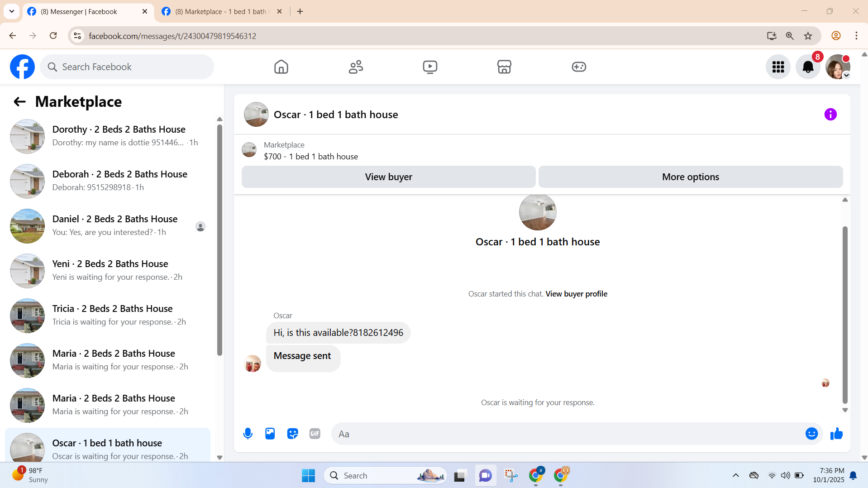This screenshot has height=488, width=868.
Task: Switch to the Messenger | Facebook tab
Action: click(88, 12)
